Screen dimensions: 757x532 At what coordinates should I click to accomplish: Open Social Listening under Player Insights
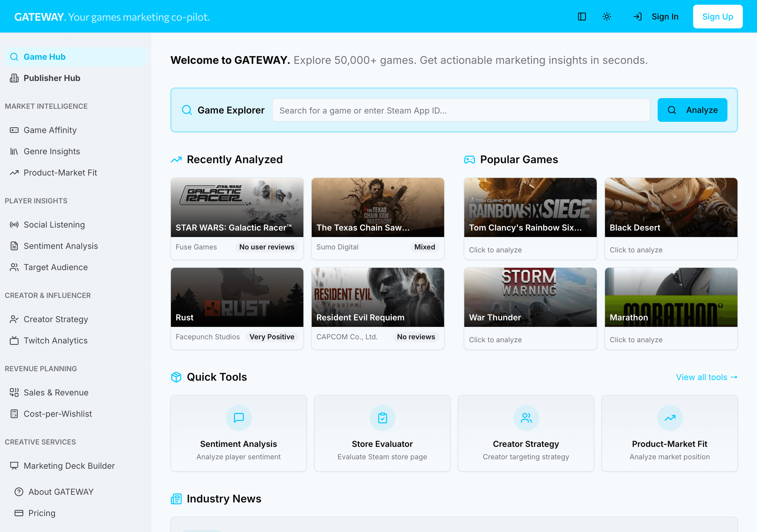click(x=54, y=224)
